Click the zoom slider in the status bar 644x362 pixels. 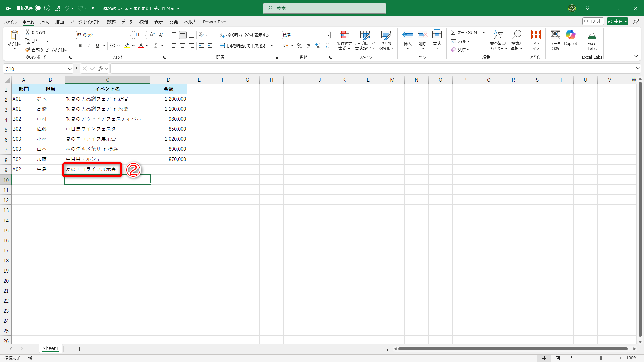click(600, 358)
